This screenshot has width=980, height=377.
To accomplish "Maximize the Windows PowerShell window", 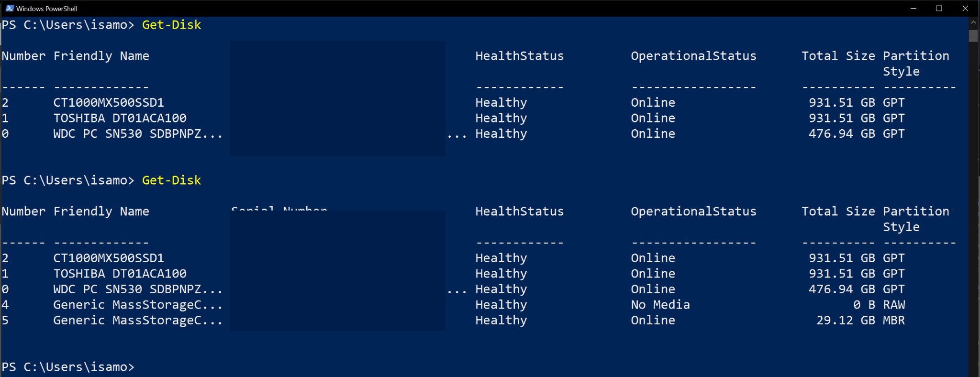I will coord(939,8).
